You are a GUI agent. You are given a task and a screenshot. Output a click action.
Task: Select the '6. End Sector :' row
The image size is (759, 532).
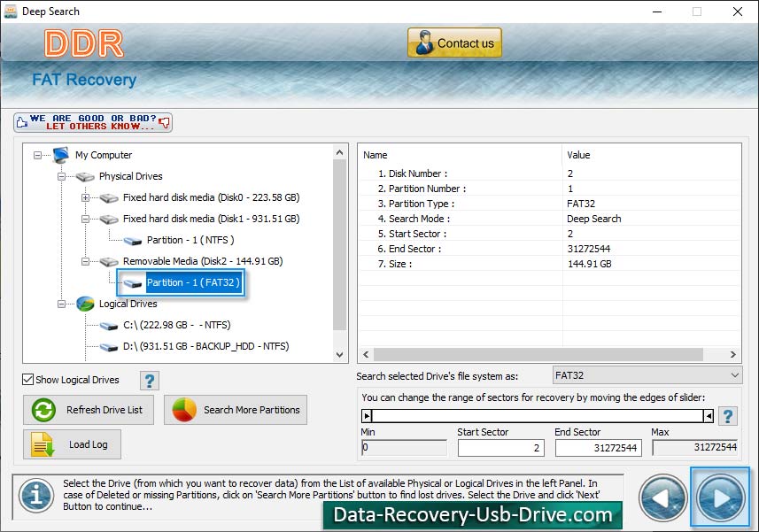[549, 249]
